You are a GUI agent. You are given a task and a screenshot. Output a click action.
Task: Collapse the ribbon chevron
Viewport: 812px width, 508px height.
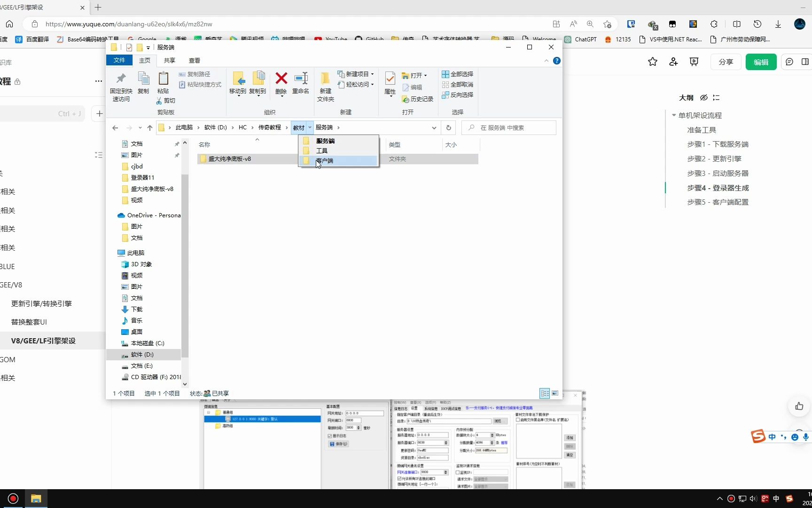click(x=546, y=61)
